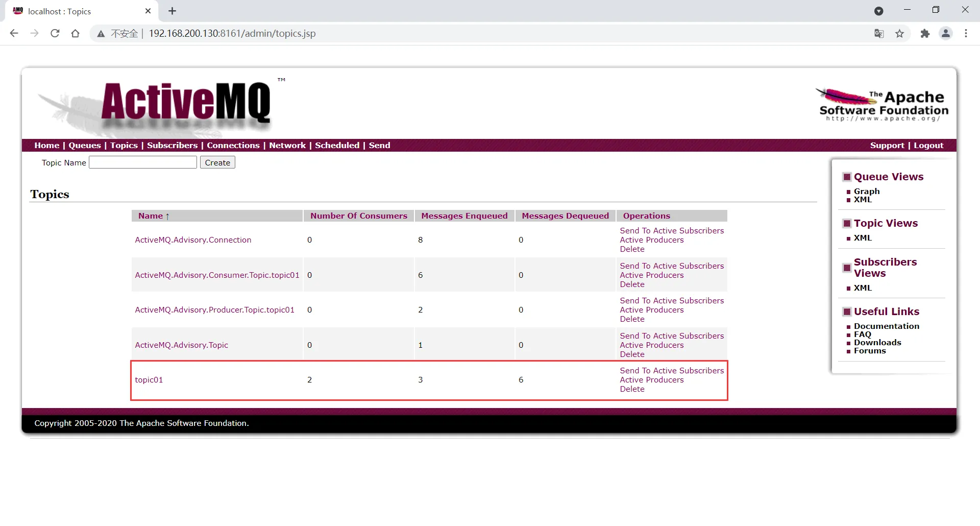
Task: Click the Apache Software Foundation logo
Action: tap(883, 105)
